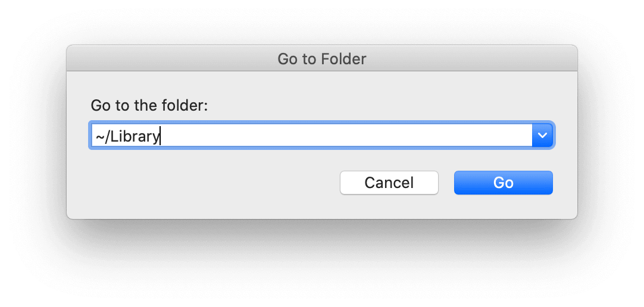The image size is (644, 307).
Task: Click the blue chevron beside path field
Action: [542, 136]
